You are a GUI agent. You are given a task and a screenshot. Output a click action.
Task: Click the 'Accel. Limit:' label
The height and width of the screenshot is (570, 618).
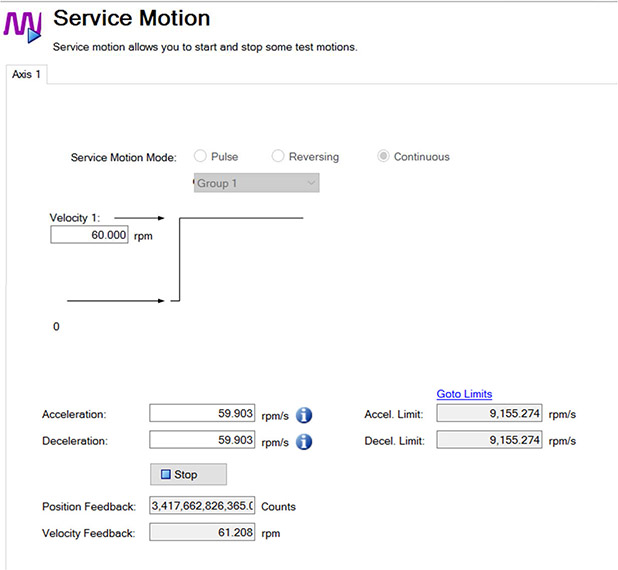pyautogui.click(x=394, y=414)
